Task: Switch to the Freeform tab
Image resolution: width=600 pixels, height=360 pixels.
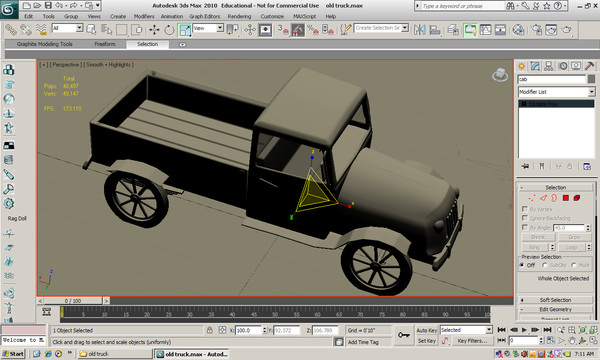Action: pos(104,44)
